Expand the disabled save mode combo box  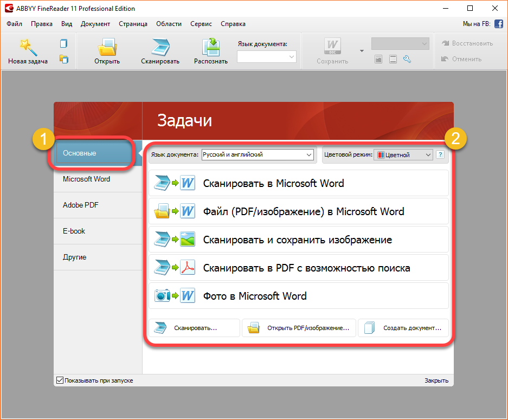click(400, 44)
